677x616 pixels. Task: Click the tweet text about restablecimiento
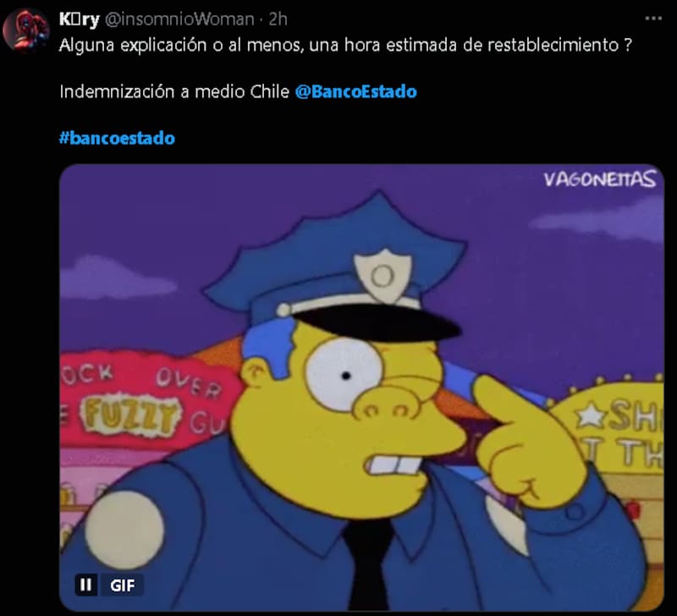point(345,45)
